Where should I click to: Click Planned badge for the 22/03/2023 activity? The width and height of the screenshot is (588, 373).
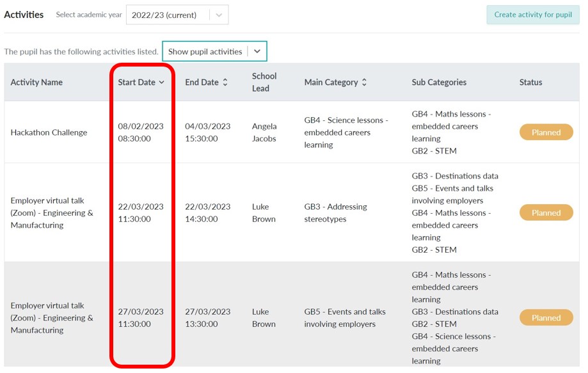click(546, 213)
